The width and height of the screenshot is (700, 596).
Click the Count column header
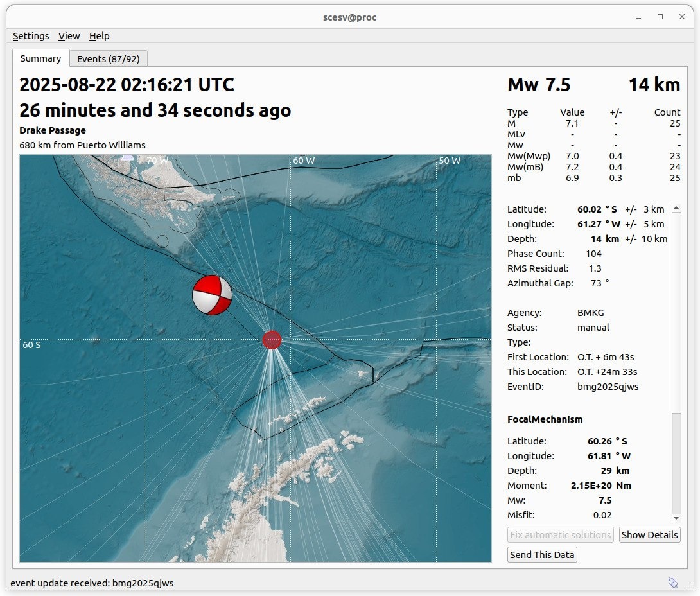[x=667, y=112]
